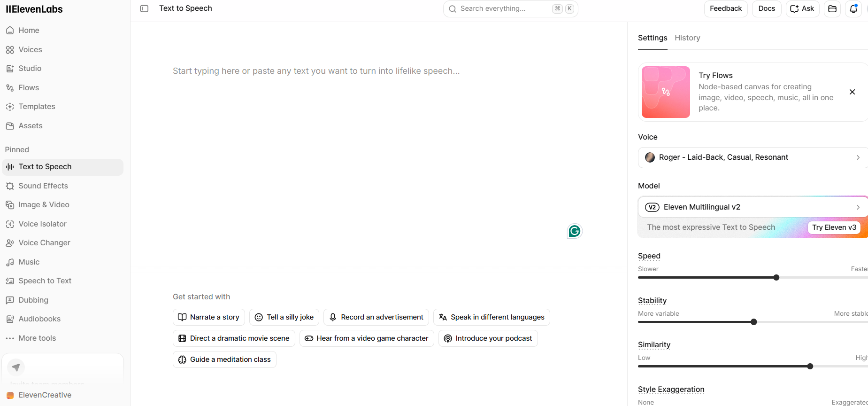Image resolution: width=868 pixels, height=406 pixels.
Task: Select Record an advertisement prompt
Action: point(376,317)
